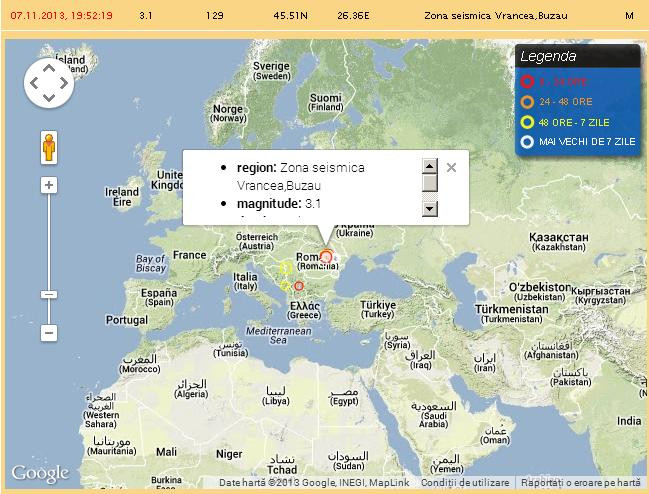Click the 24 - 48 ORE legend entry
The width and height of the screenshot is (649, 494).
pyautogui.click(x=567, y=101)
